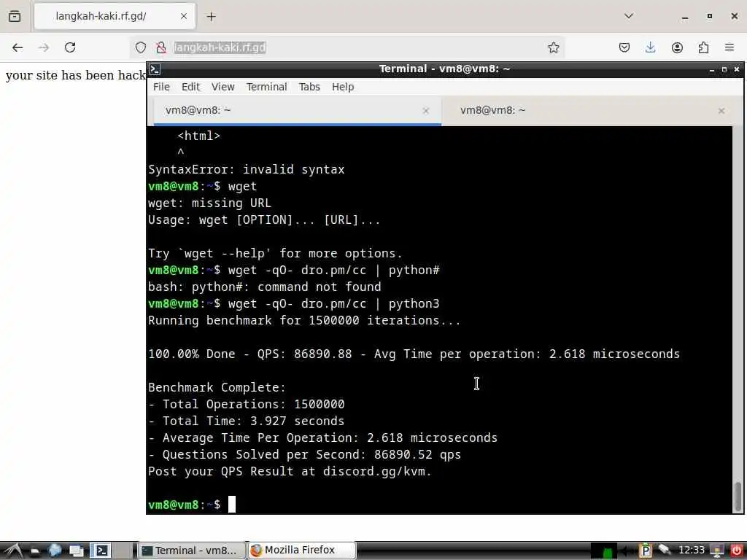Click the Firefox forward arrow

click(x=44, y=47)
